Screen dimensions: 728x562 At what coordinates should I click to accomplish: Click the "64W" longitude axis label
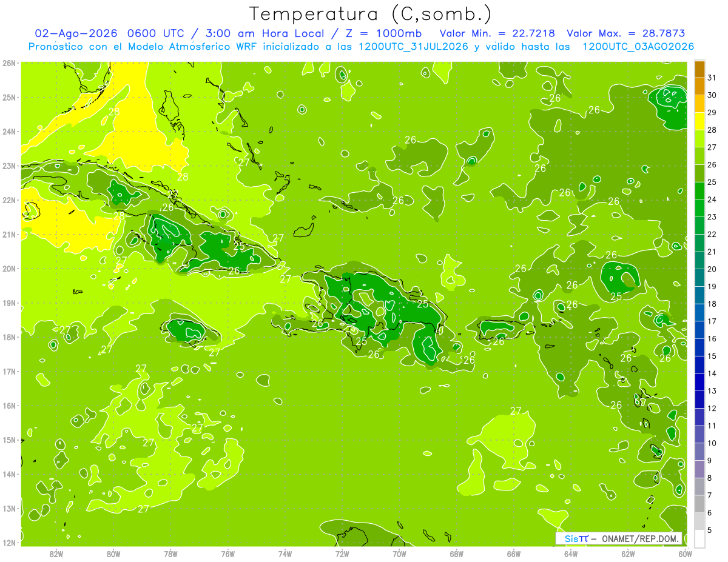571,554
